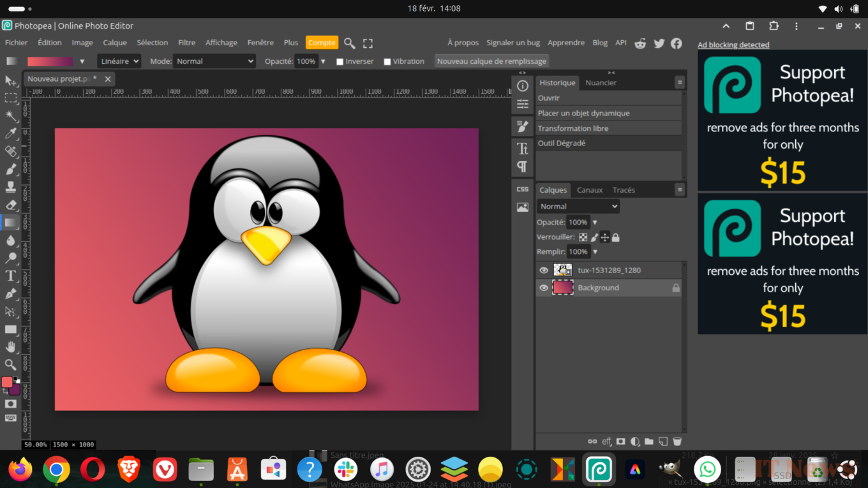The image size is (868, 488).
Task: Open the Fichier menu
Action: (17, 43)
